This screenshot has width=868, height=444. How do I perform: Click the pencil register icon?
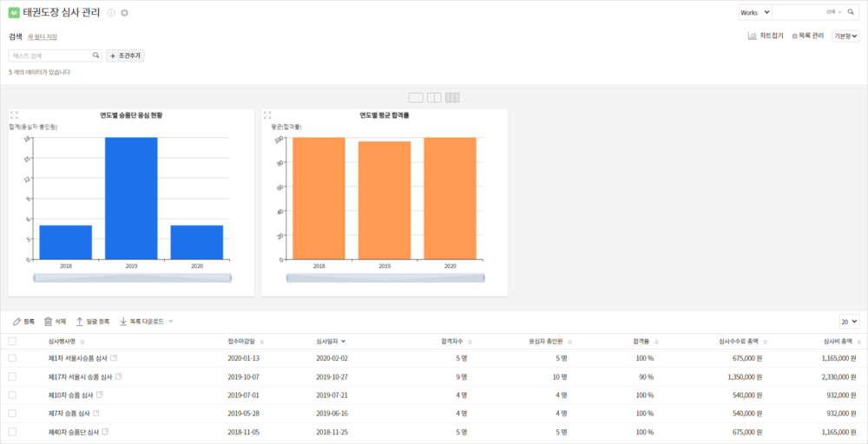click(16, 321)
